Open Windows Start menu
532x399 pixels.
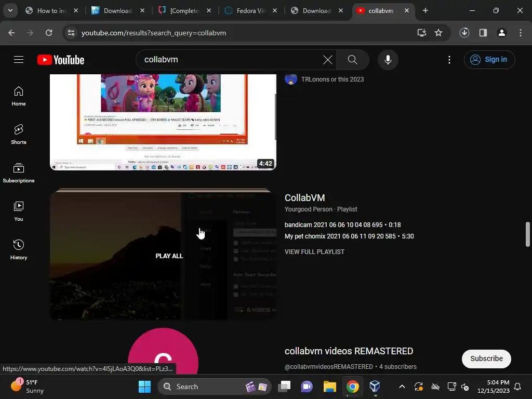[x=144, y=387]
